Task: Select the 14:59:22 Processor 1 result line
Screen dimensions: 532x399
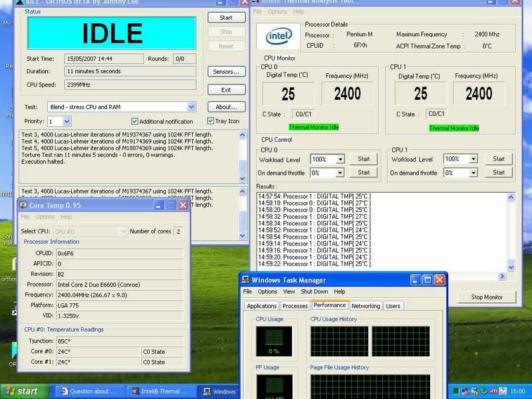Action: [314, 264]
